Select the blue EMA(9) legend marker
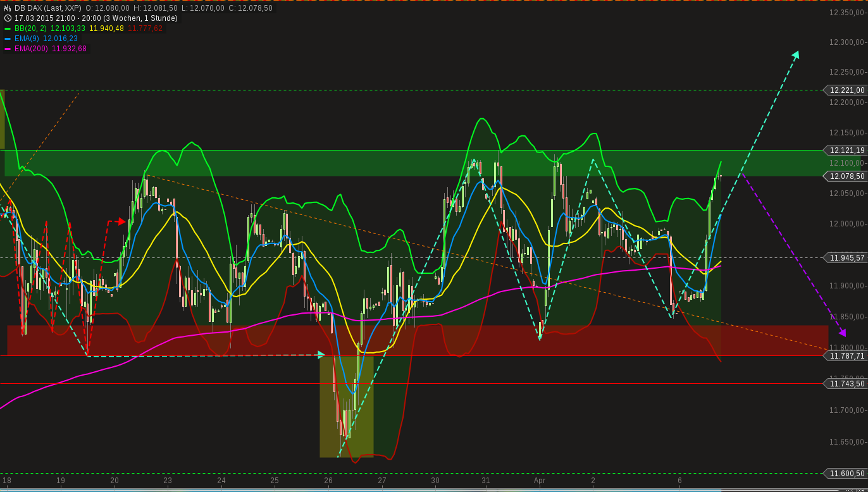Viewport: 868px width, 492px height. 8,39
